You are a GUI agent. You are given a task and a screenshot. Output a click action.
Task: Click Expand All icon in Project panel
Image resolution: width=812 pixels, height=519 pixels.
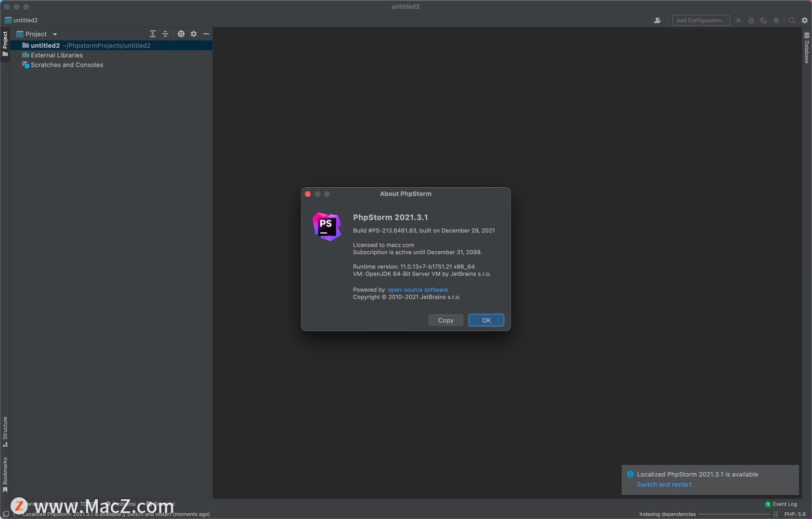pos(153,34)
